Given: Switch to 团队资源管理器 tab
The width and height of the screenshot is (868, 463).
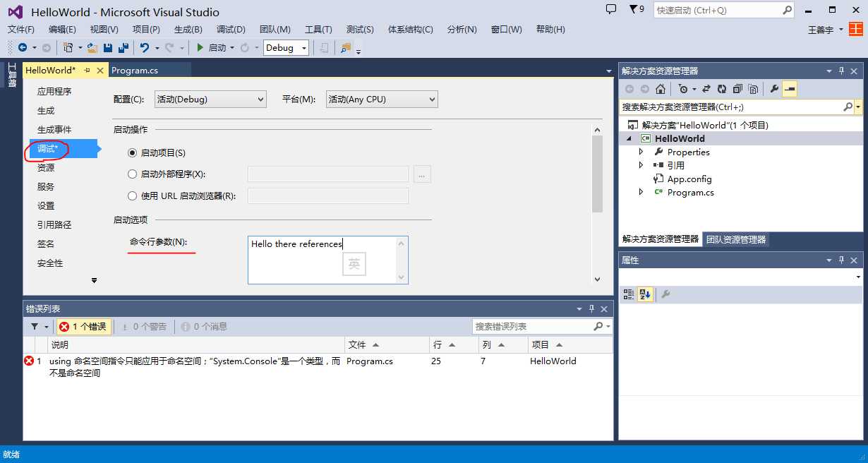Looking at the screenshot, I should [x=736, y=239].
